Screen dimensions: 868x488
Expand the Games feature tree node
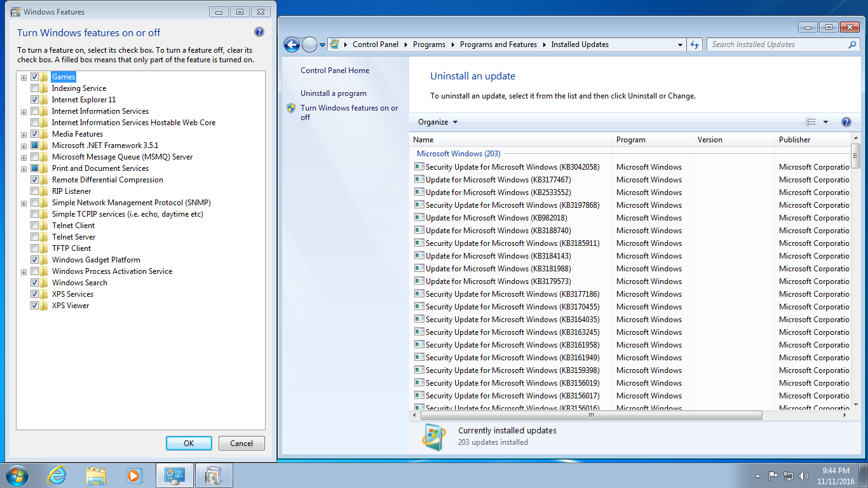click(x=24, y=78)
